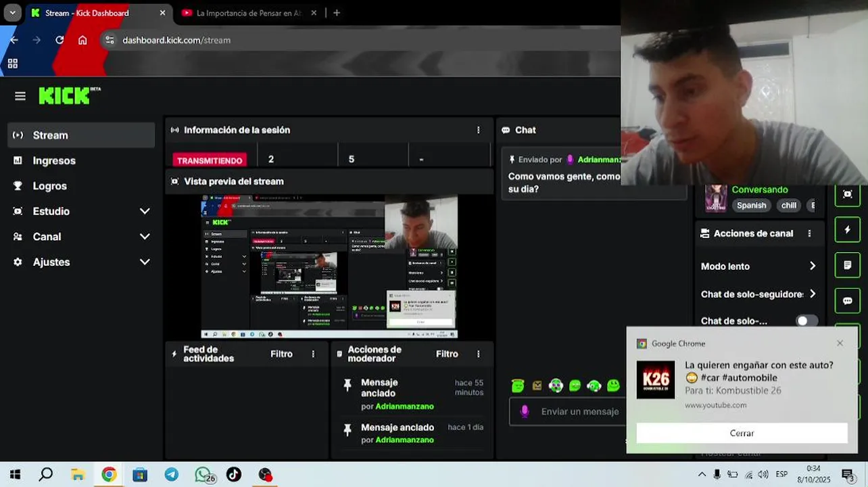Image resolution: width=868 pixels, height=487 pixels.
Task: Click the notes document widget button
Action: point(847,265)
